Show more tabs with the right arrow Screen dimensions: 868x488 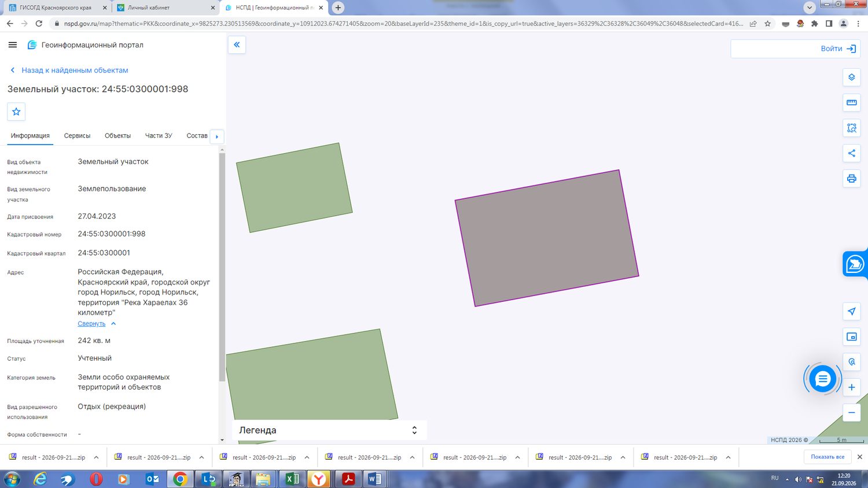[217, 136]
